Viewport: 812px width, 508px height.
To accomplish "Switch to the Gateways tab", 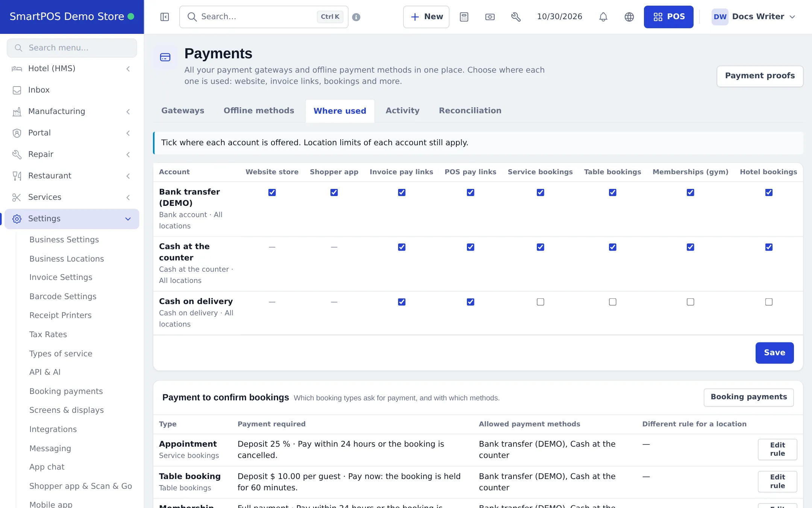I will pos(183,111).
